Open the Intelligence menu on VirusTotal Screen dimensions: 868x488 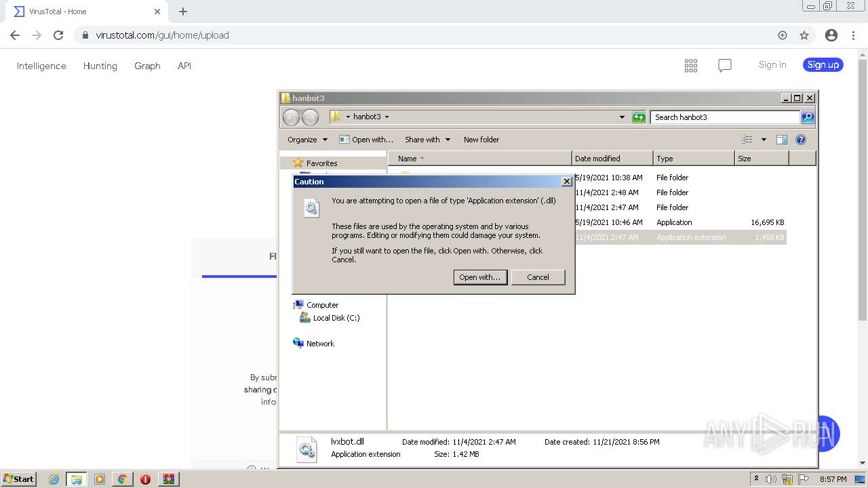41,66
